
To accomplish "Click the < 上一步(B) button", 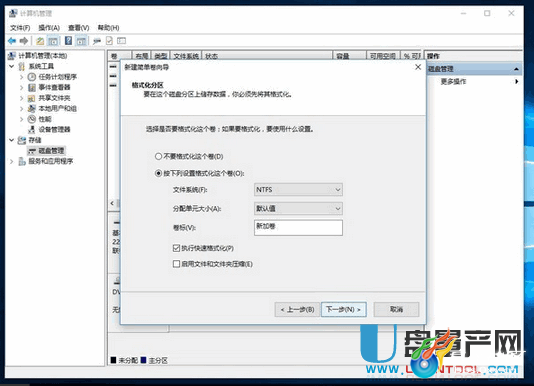I will coord(297,309).
